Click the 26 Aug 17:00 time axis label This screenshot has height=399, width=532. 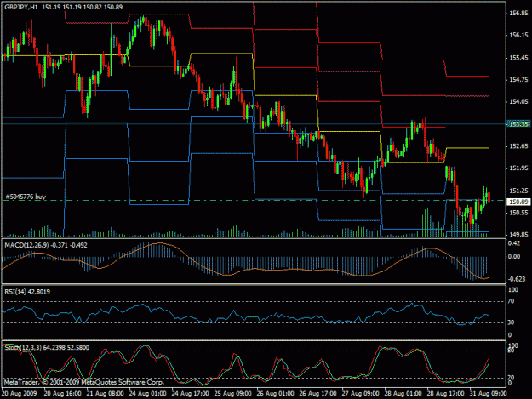coord(317,394)
